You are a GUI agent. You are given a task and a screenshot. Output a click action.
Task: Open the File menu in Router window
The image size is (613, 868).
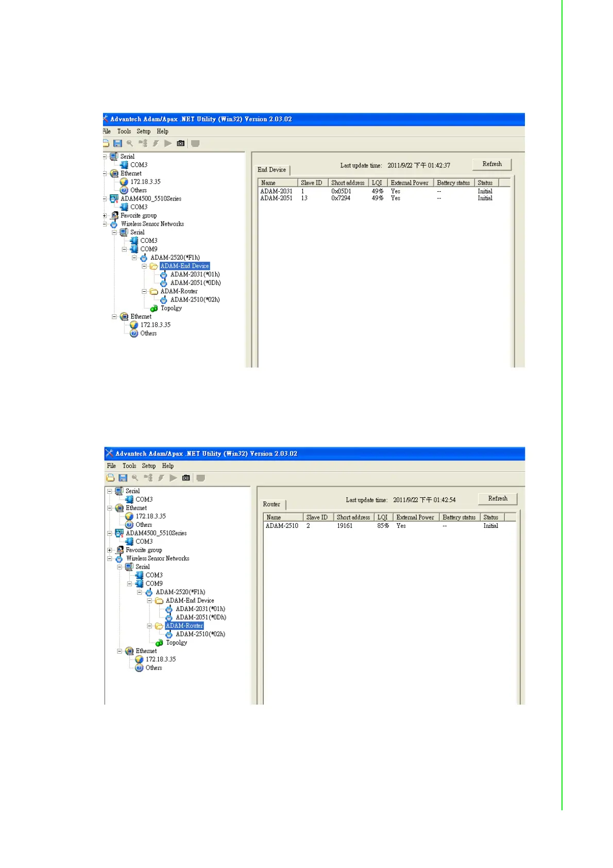[111, 466]
